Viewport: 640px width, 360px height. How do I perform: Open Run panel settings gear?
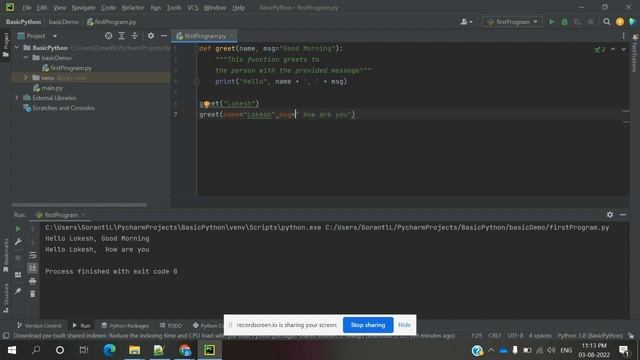(x=610, y=215)
